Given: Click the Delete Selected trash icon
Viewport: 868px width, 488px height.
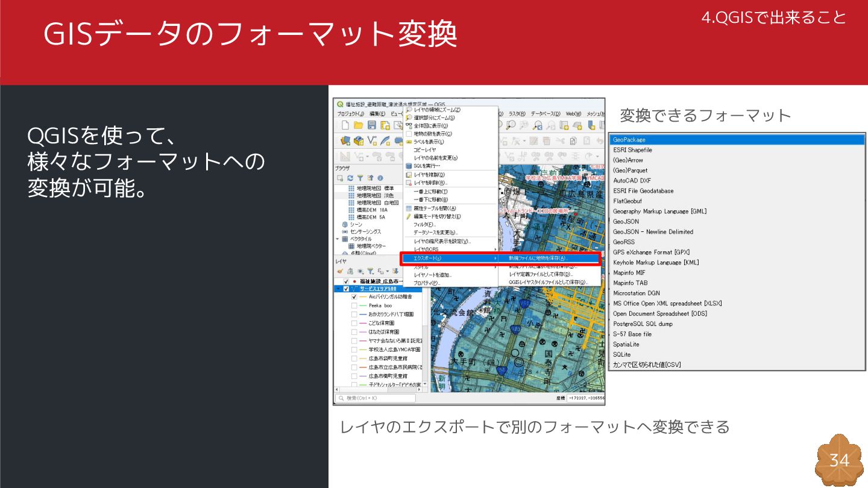Looking at the screenshot, I should [x=547, y=140].
